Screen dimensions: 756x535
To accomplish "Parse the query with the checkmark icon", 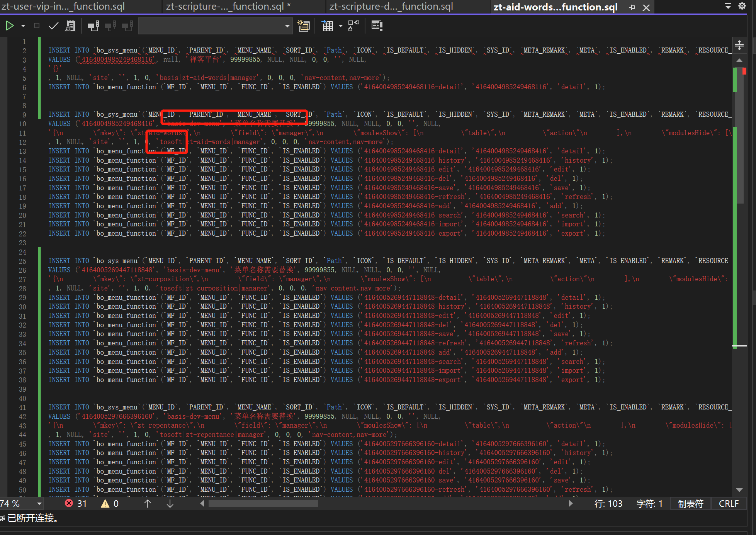I will point(54,26).
